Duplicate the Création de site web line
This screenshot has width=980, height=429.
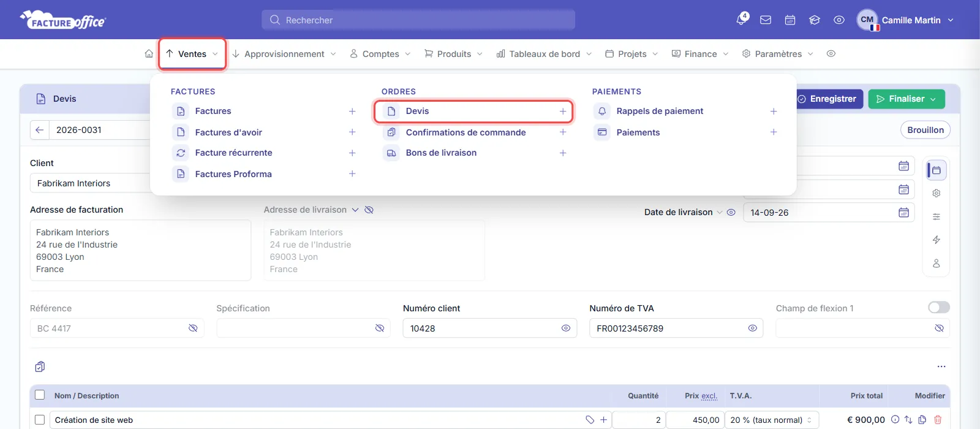[922, 420]
